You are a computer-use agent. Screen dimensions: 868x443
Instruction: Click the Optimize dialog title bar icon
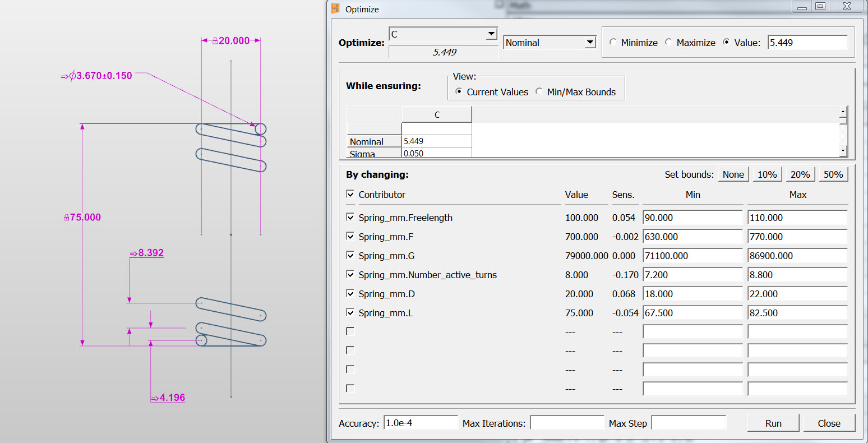(335, 8)
